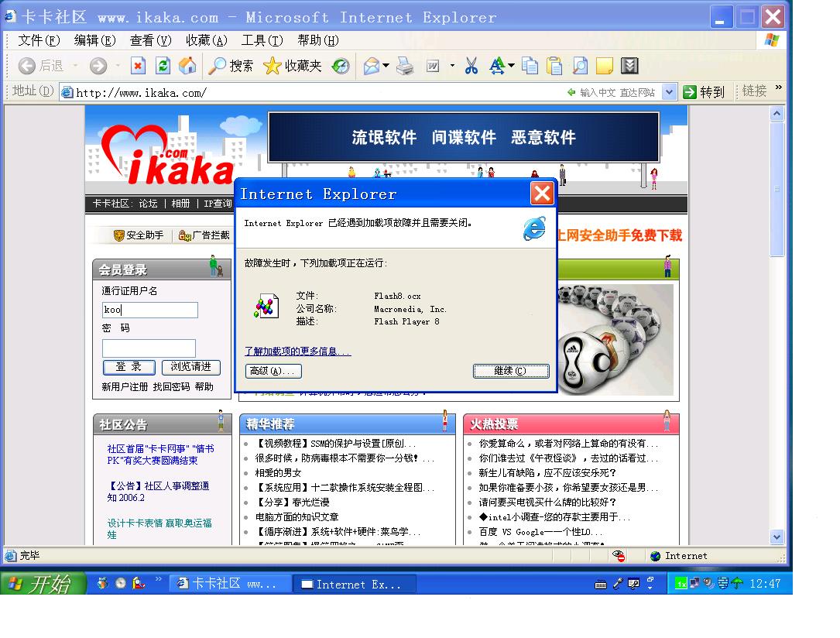
Task: Open the Favorites (收藏夹) star
Action: coord(293,66)
